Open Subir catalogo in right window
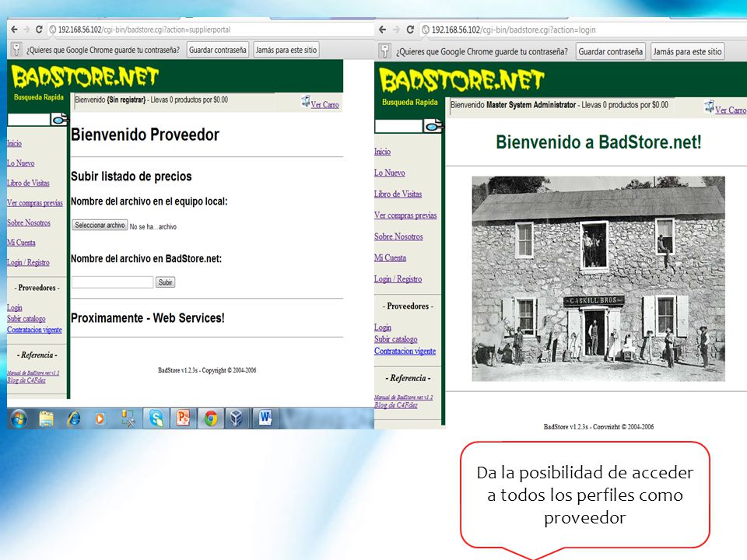Viewport: 747px width, 560px height. click(396, 339)
